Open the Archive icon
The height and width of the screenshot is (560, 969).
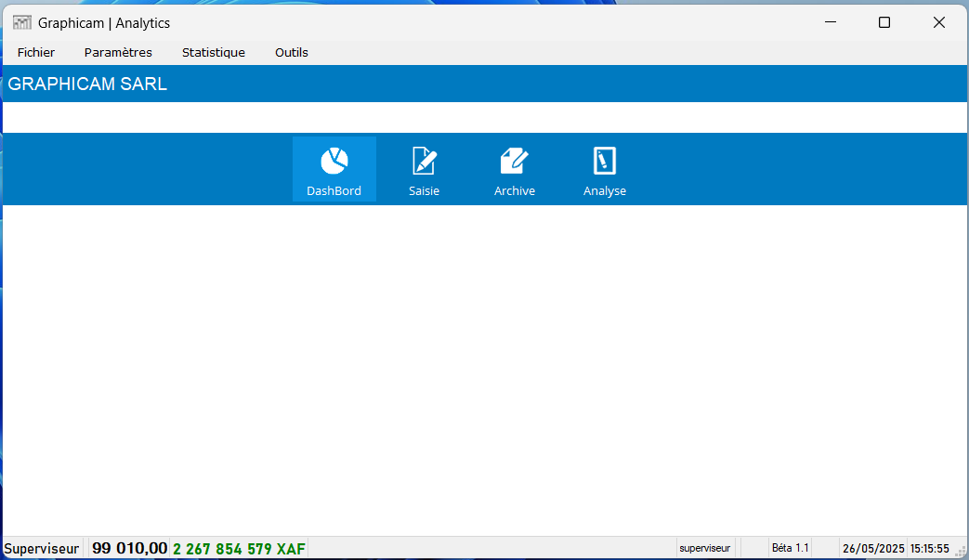click(514, 162)
